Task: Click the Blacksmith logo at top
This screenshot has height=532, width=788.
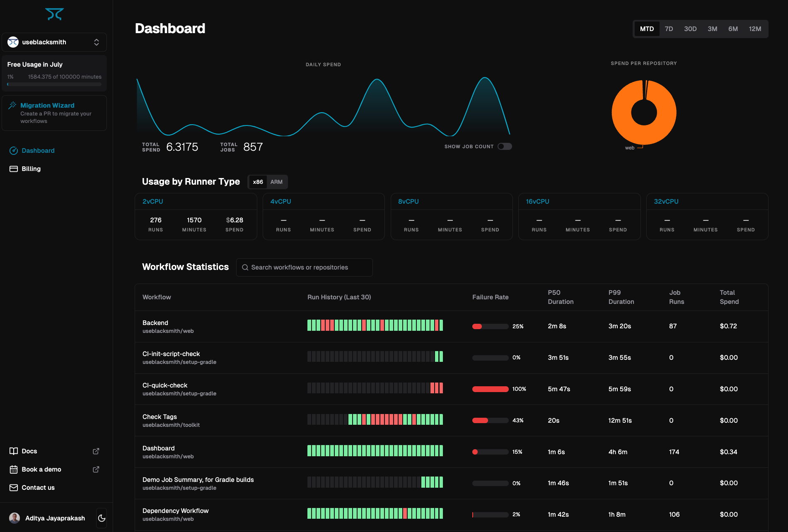Action: (54, 14)
